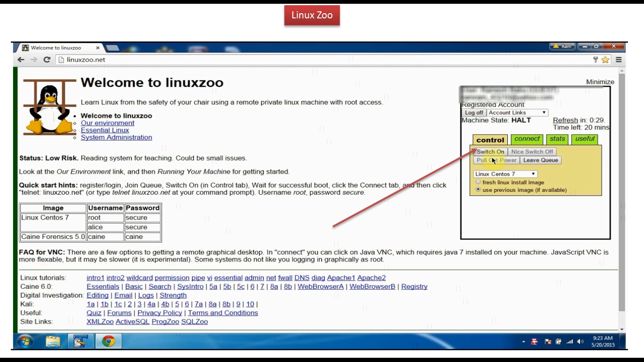644x362 pixels.
Task: Open the ActiveSQL site link
Action: click(132, 322)
